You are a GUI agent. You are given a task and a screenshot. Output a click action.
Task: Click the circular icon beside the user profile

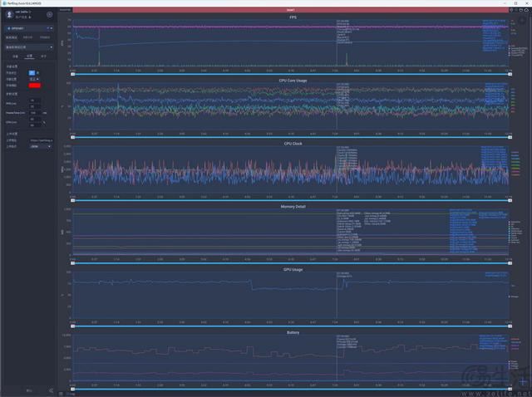pyautogui.click(x=49, y=15)
